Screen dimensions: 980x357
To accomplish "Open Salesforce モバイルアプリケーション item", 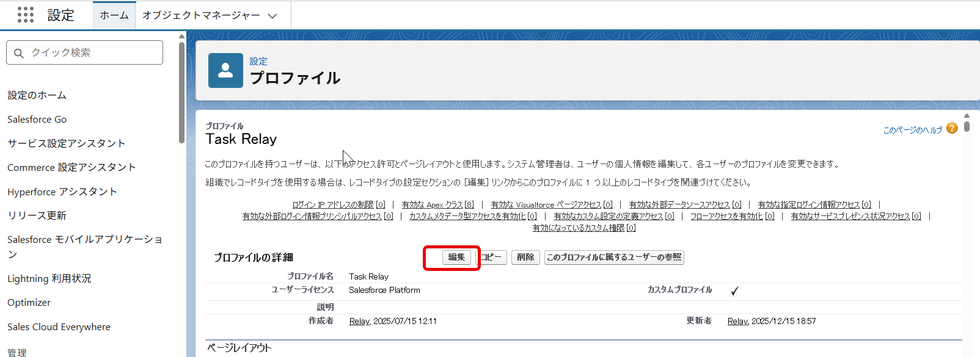I will click(85, 247).
